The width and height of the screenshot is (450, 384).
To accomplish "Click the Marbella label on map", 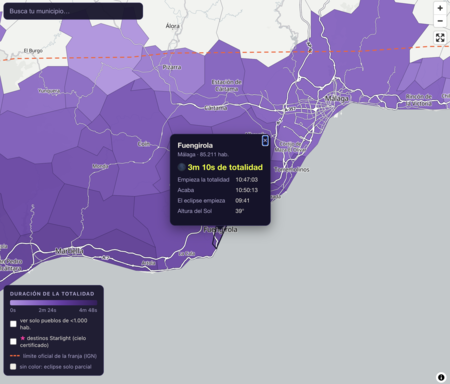I will (x=69, y=251).
